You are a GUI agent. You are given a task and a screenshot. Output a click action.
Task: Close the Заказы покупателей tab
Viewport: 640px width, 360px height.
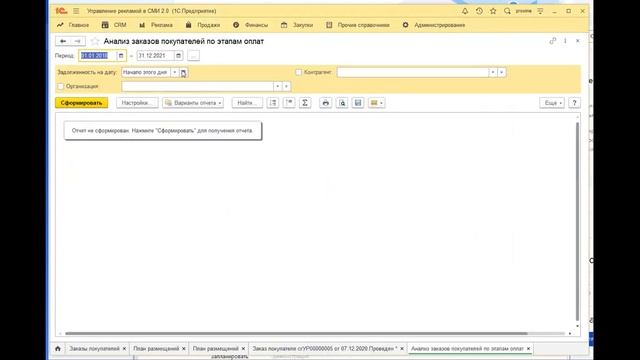click(x=124, y=349)
